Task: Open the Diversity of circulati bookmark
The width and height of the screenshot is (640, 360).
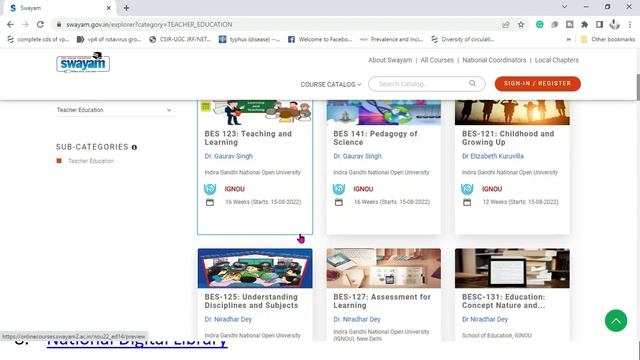Action: click(463, 39)
